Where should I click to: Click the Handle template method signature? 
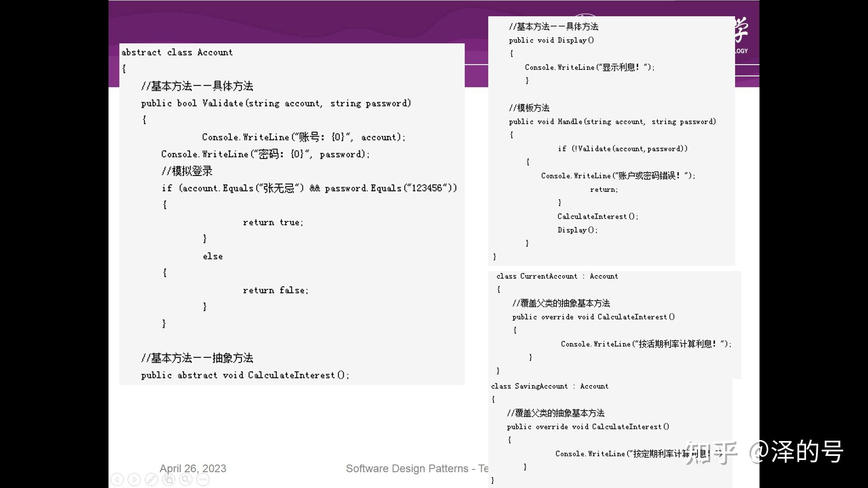(612, 122)
